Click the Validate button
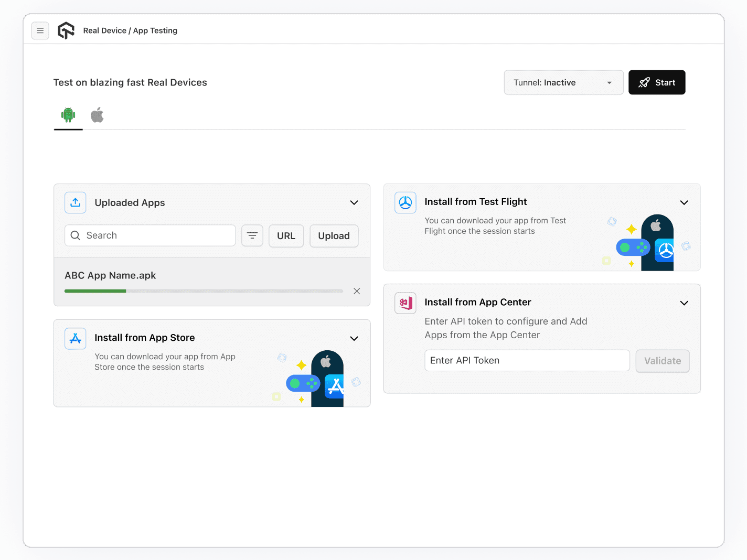 coord(662,361)
